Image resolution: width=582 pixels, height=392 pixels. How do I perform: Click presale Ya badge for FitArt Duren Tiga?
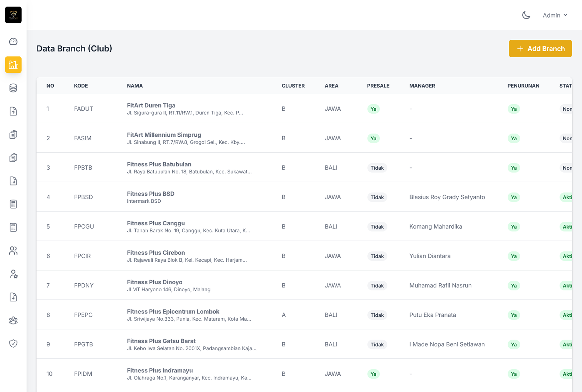point(373,109)
